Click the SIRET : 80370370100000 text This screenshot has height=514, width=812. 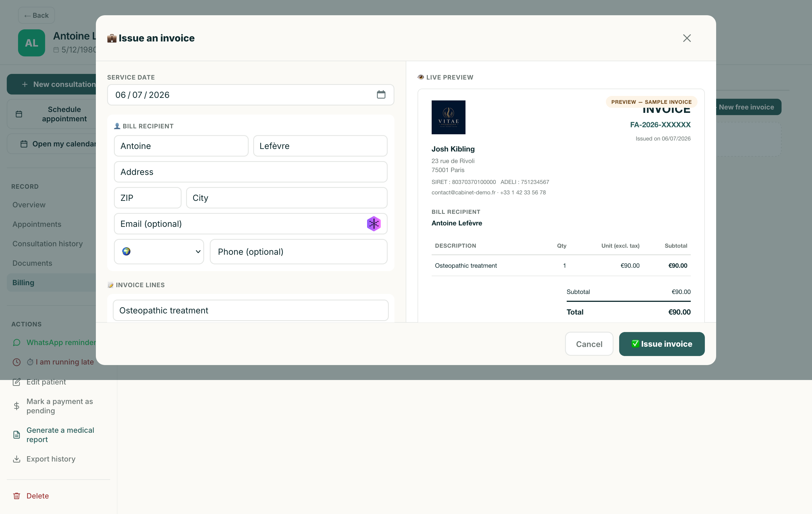463,182
